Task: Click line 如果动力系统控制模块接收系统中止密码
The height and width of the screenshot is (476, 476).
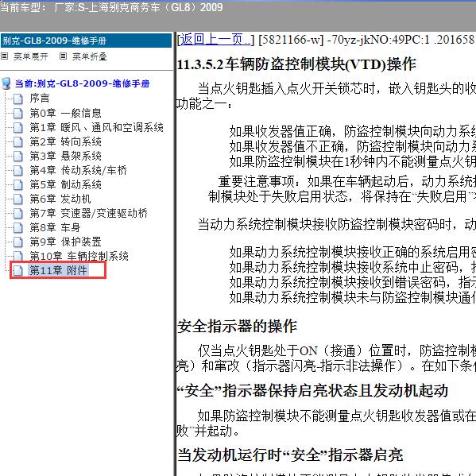Action: point(353,267)
